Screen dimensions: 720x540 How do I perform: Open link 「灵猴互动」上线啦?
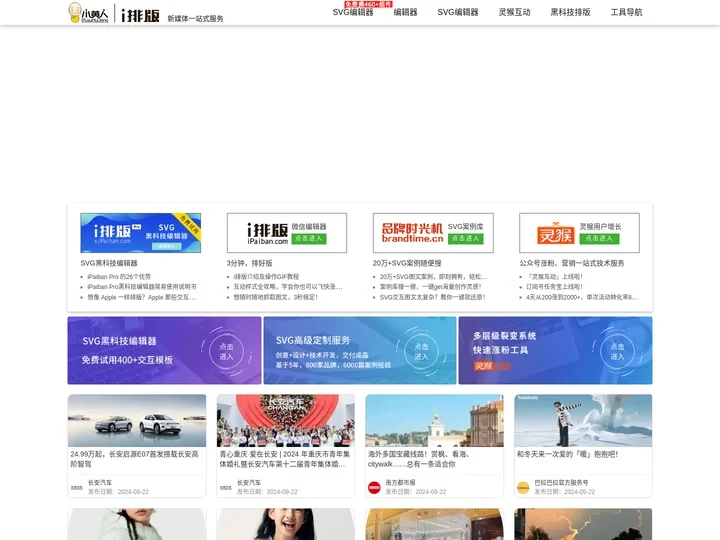pyautogui.click(x=554, y=277)
